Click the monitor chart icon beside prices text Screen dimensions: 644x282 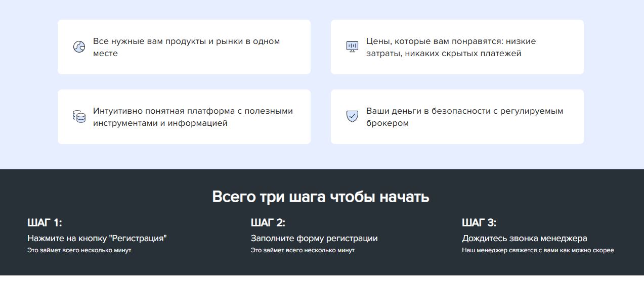point(352,47)
